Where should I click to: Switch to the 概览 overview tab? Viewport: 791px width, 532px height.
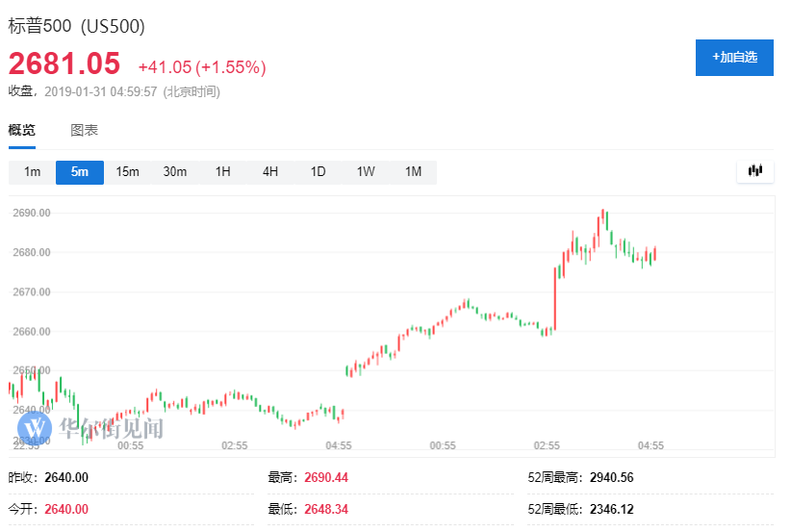pyautogui.click(x=22, y=130)
